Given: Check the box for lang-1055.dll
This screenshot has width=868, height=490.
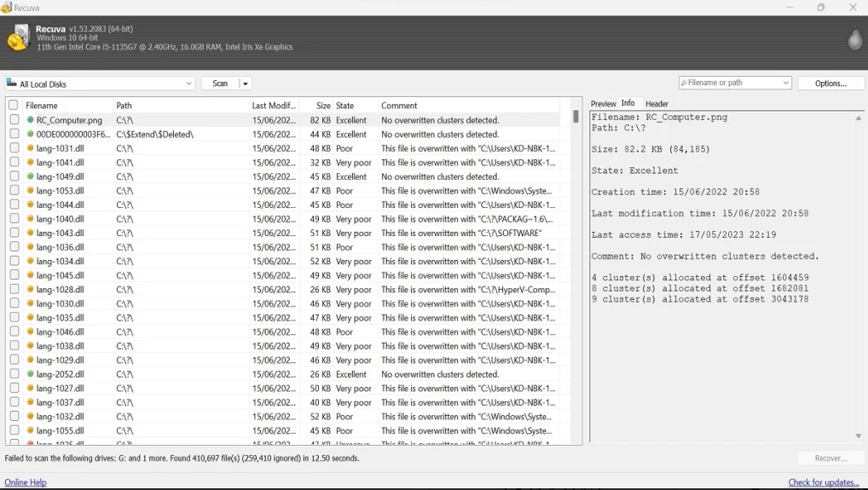Looking at the screenshot, I should coord(14,430).
